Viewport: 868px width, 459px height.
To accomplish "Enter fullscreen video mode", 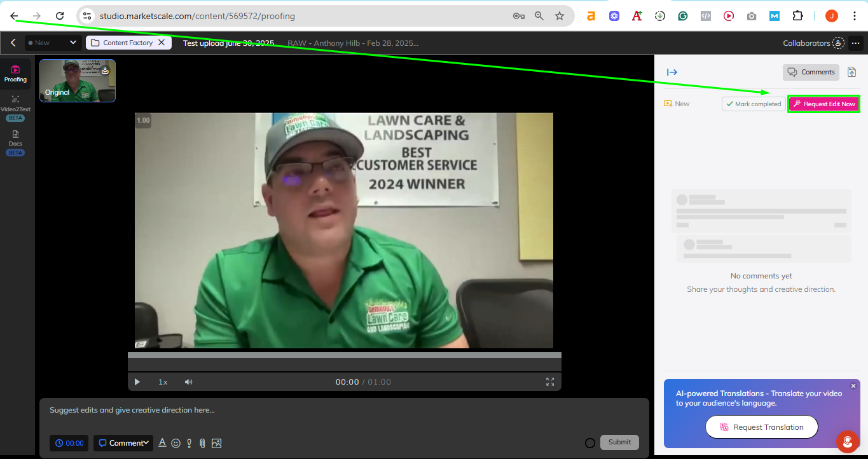I will pyautogui.click(x=550, y=382).
